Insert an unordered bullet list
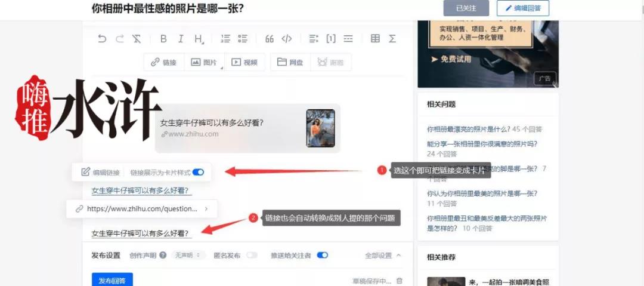The image size is (644, 286). [x=243, y=39]
